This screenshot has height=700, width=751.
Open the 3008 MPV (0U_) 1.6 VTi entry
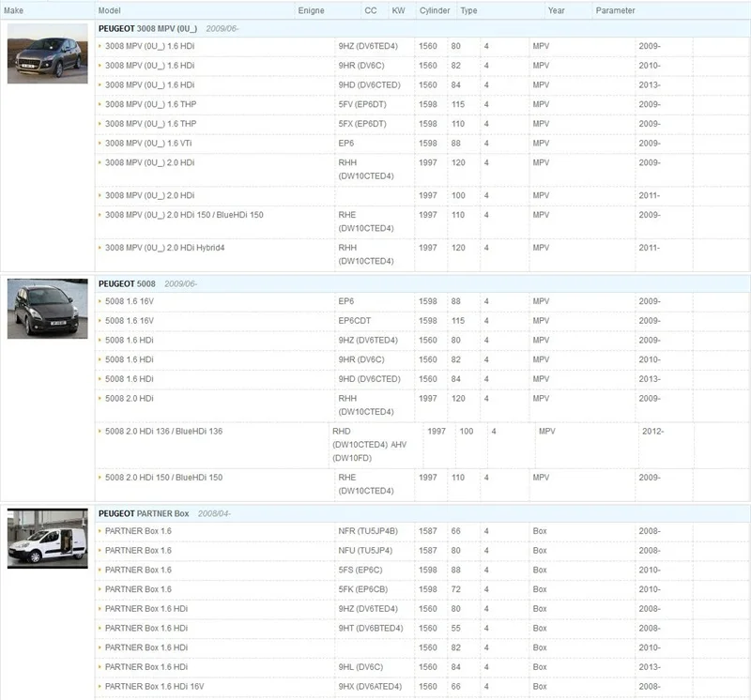tap(148, 144)
